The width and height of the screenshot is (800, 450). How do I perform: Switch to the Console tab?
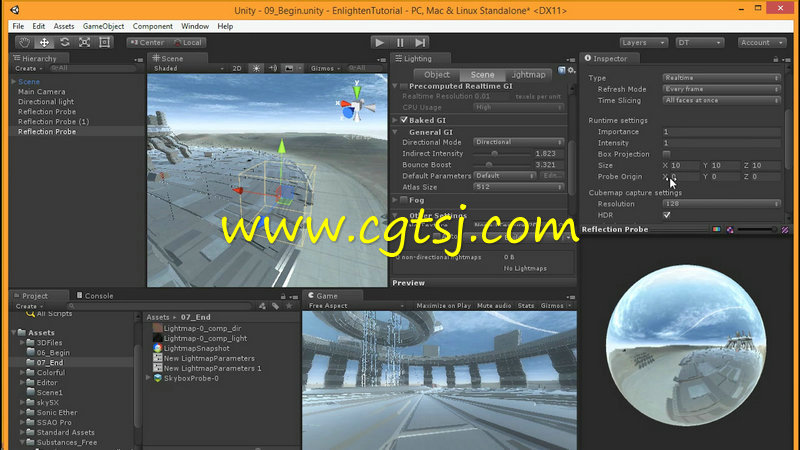(95, 296)
